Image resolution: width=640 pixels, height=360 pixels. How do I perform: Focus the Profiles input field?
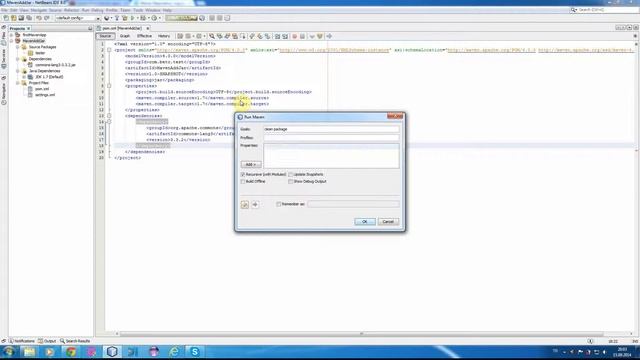click(x=331, y=138)
